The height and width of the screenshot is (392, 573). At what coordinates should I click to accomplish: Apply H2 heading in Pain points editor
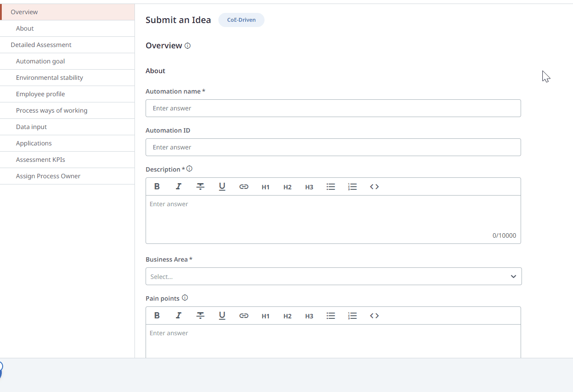click(287, 316)
